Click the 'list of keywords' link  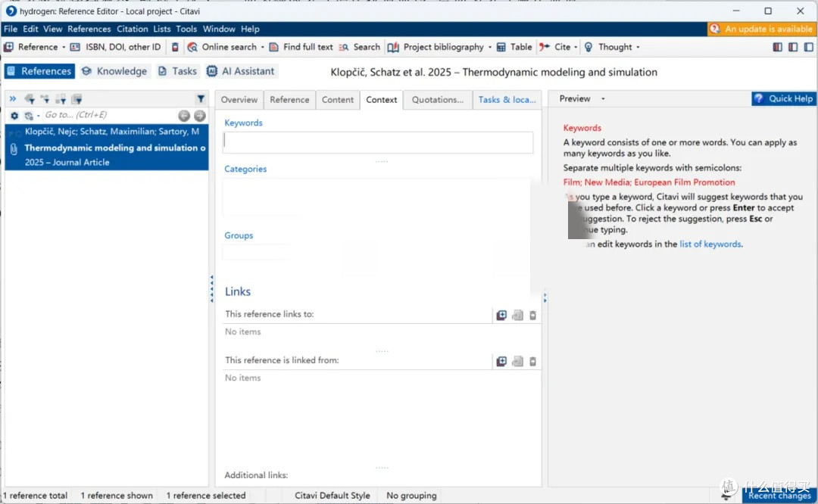click(710, 244)
